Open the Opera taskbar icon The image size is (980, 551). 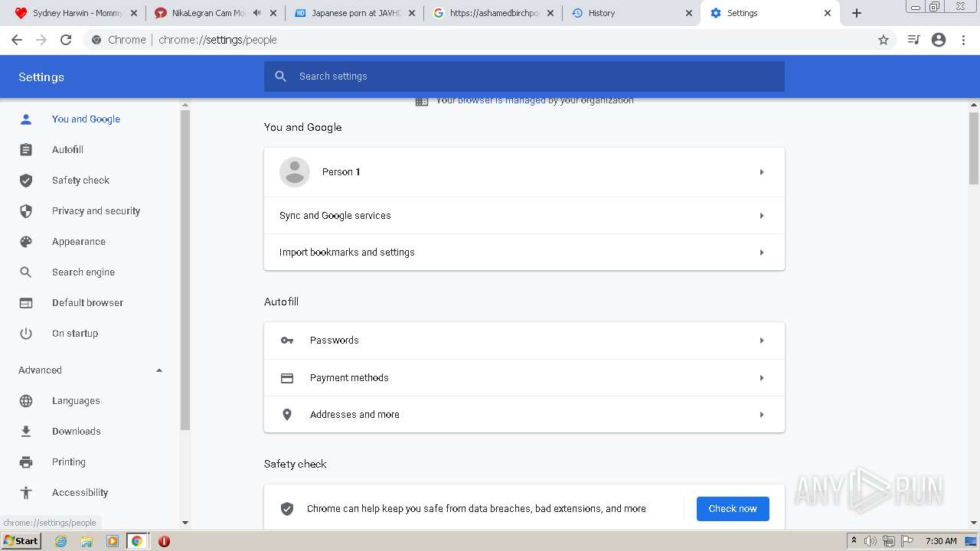coord(164,541)
